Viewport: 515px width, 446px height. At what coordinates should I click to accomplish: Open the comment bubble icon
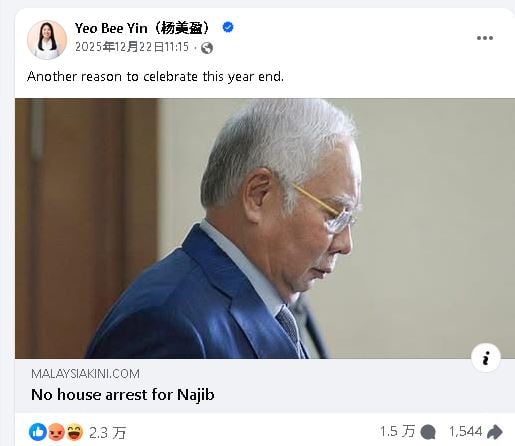coord(428,432)
